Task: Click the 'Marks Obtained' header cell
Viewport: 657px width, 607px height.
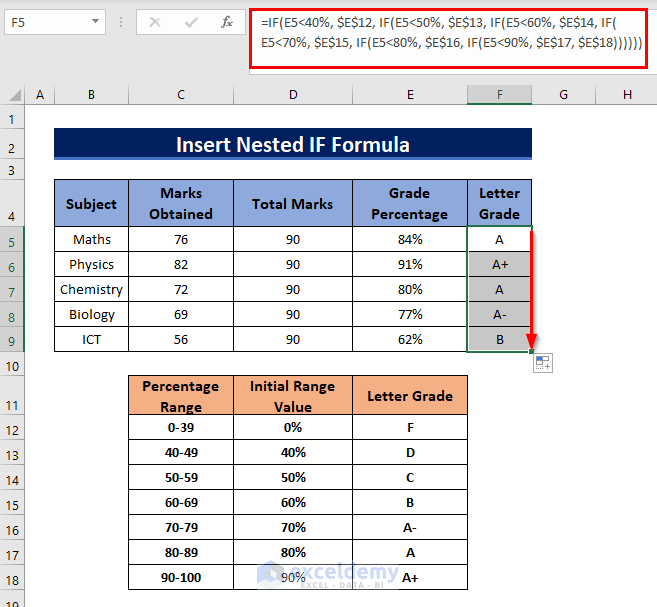Action: [181, 204]
